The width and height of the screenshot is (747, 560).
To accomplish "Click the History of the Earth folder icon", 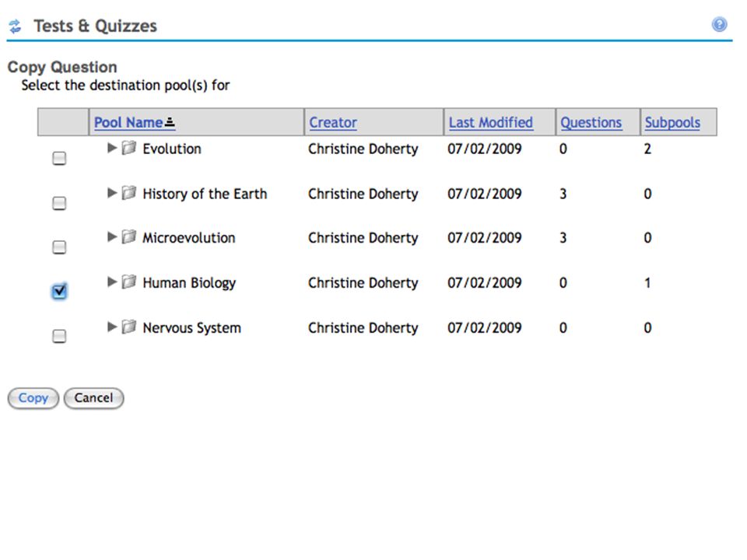I will pos(128,193).
